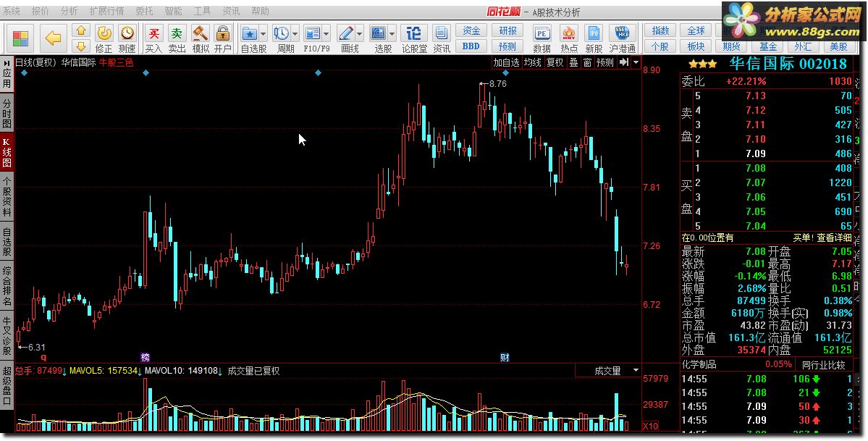
Task: Open the 系统 menu
Action: pyautogui.click(x=12, y=11)
